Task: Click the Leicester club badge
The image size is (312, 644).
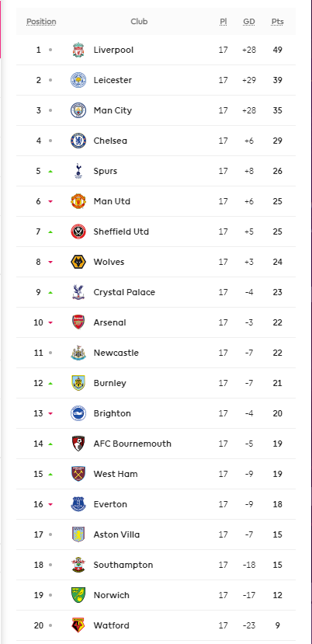Action: coord(78,80)
